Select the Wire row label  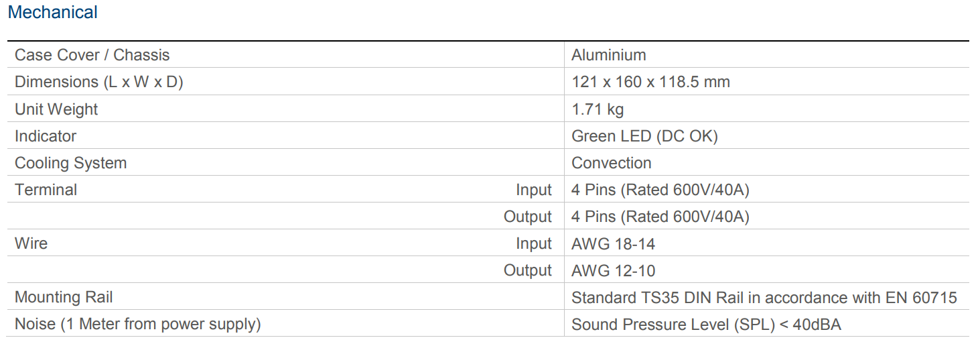31,243
